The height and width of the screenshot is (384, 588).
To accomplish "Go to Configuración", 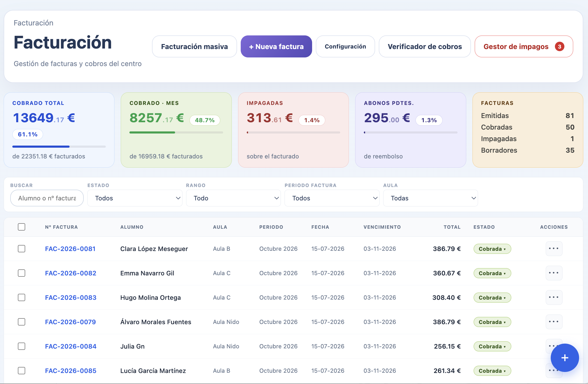I will 345,46.
